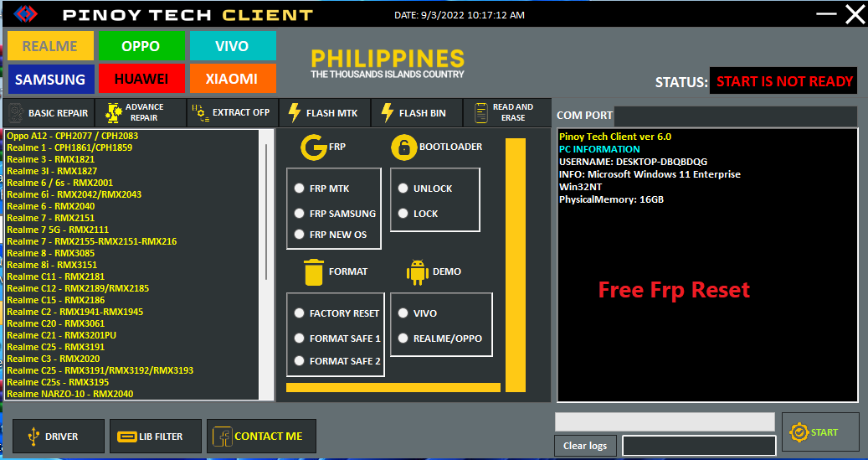Viewport: 868px width, 460px height.
Task: Select the XIAOMI brand button
Action: click(x=233, y=79)
